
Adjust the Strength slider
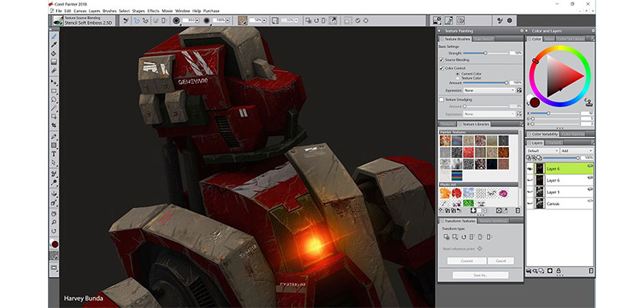[x=485, y=53]
